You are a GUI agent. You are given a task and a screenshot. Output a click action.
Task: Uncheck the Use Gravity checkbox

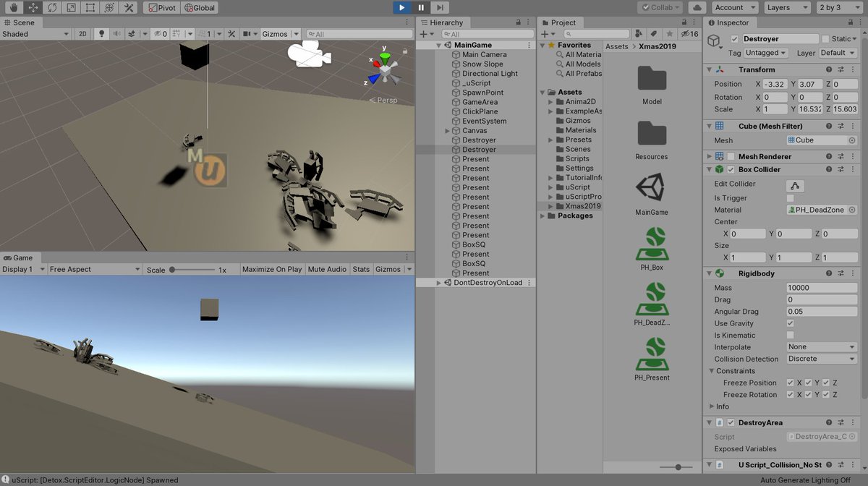pyautogui.click(x=790, y=323)
